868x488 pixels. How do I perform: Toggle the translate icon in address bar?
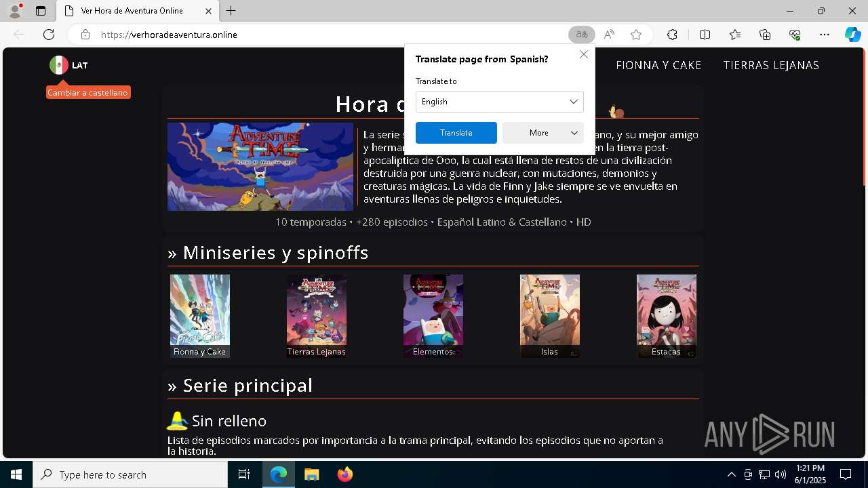[582, 35]
